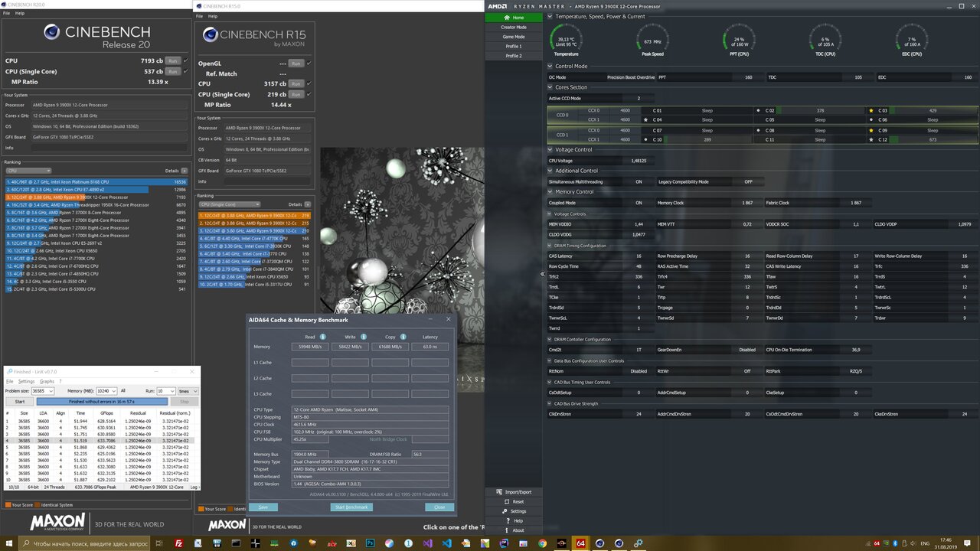Screen dimensions: 980x551
Task: Open About in Ryzen Master sidebar
Action: [513, 530]
